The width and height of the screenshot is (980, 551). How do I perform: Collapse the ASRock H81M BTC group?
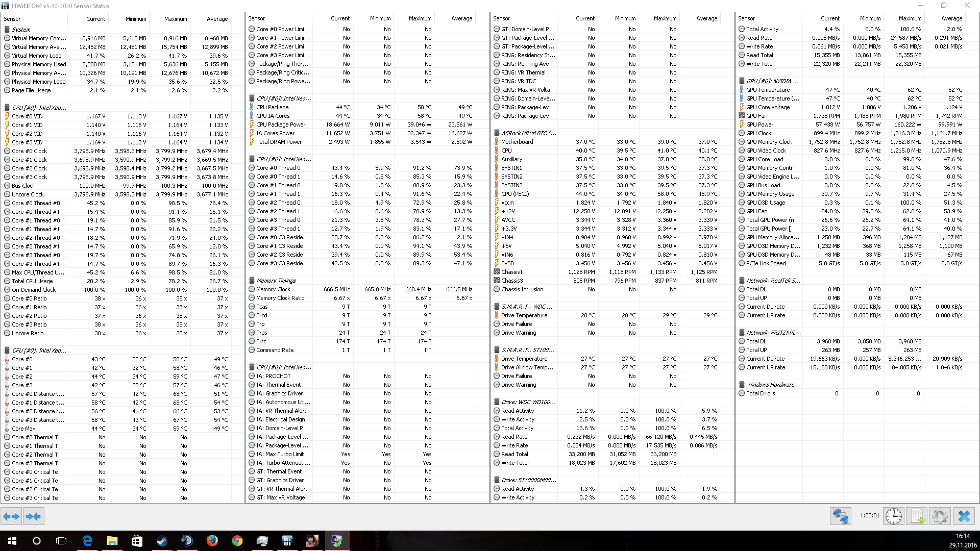point(528,133)
